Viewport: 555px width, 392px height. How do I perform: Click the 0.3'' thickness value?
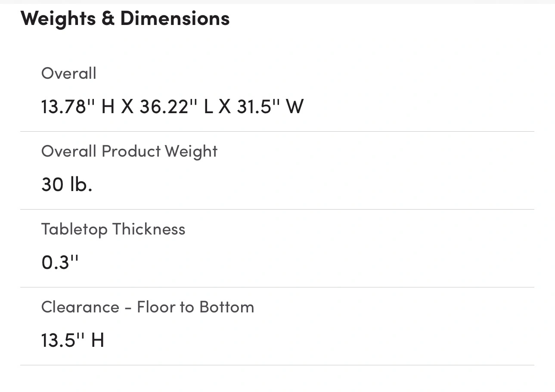pyautogui.click(x=60, y=262)
